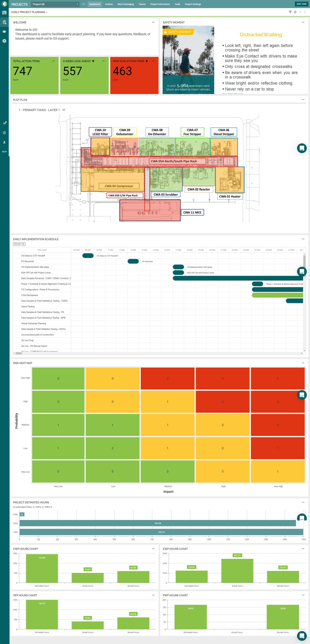Click the schedule's horizontal scrollbar thumb

(x=19, y=353)
